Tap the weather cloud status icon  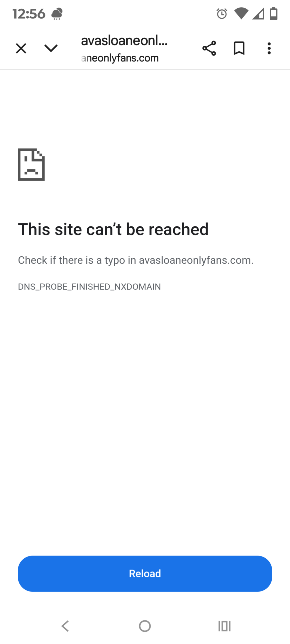57,14
